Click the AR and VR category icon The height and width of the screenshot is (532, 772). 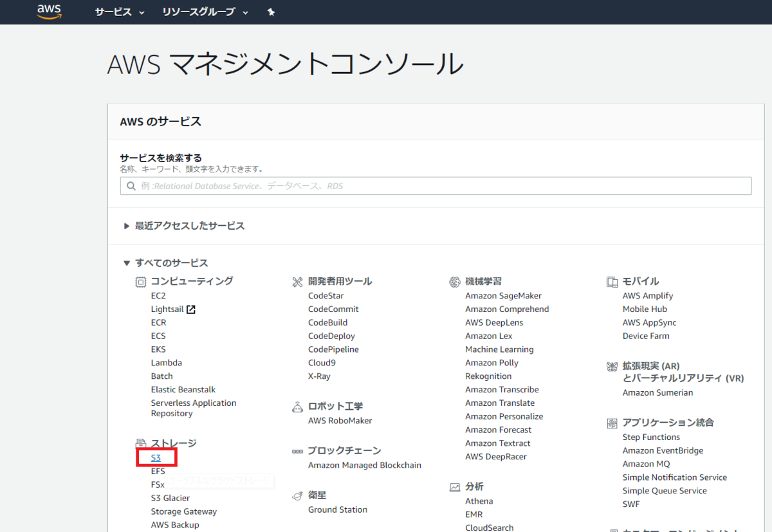coord(612,367)
